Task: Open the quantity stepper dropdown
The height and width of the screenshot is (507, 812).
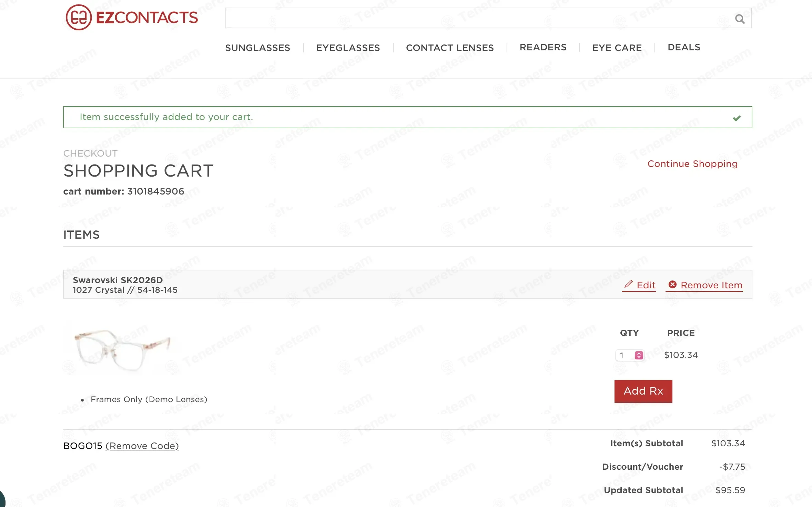Action: [639, 355]
